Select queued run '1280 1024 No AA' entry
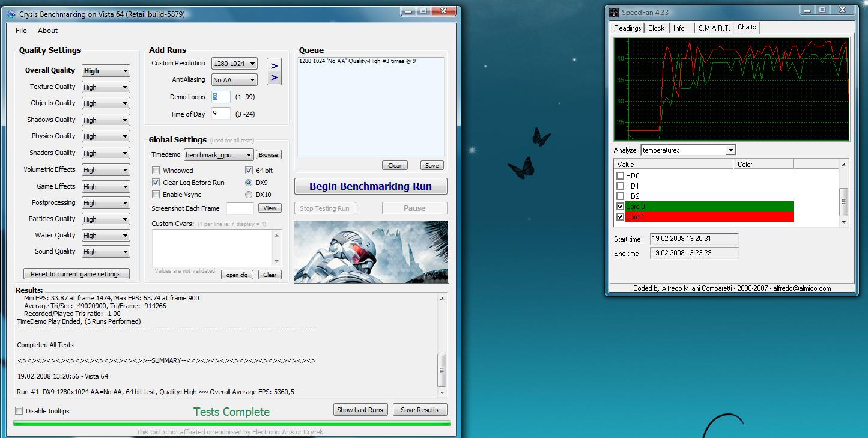Viewport: 868px width, 438px height. point(357,61)
